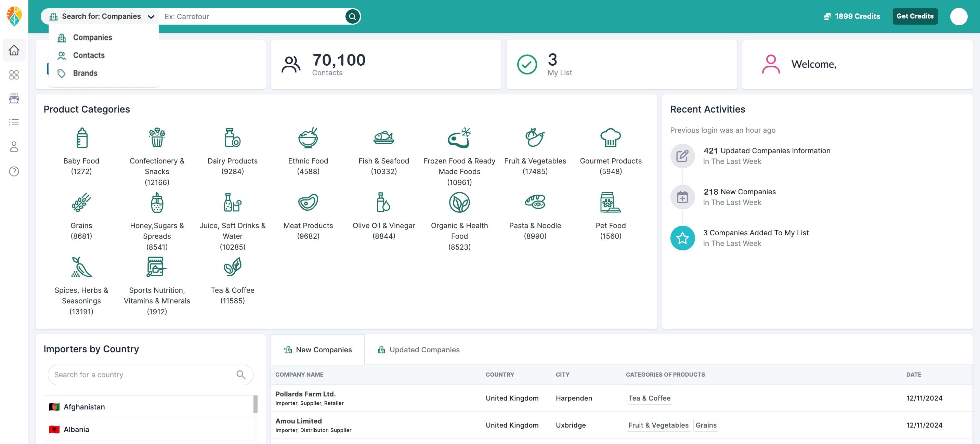Open the grid dashboard sidebar icon
The image size is (980, 444).
(14, 75)
